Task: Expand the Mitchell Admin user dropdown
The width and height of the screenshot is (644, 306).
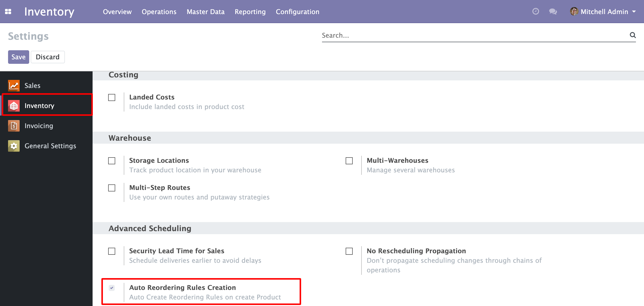Action: pyautogui.click(x=634, y=12)
